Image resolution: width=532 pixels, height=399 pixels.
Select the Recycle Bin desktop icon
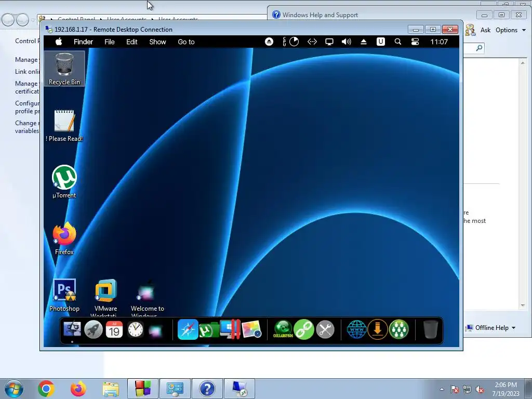pos(64,69)
